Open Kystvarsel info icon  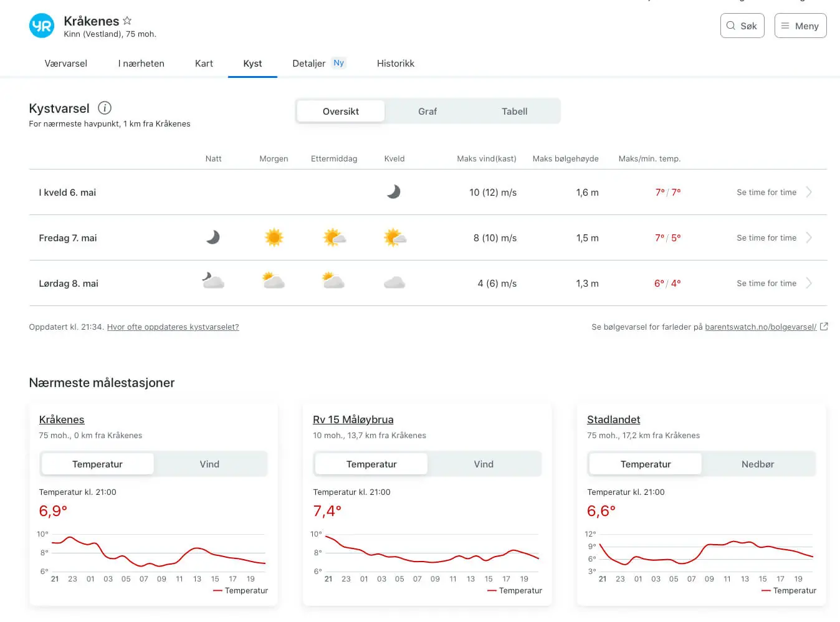105,108
